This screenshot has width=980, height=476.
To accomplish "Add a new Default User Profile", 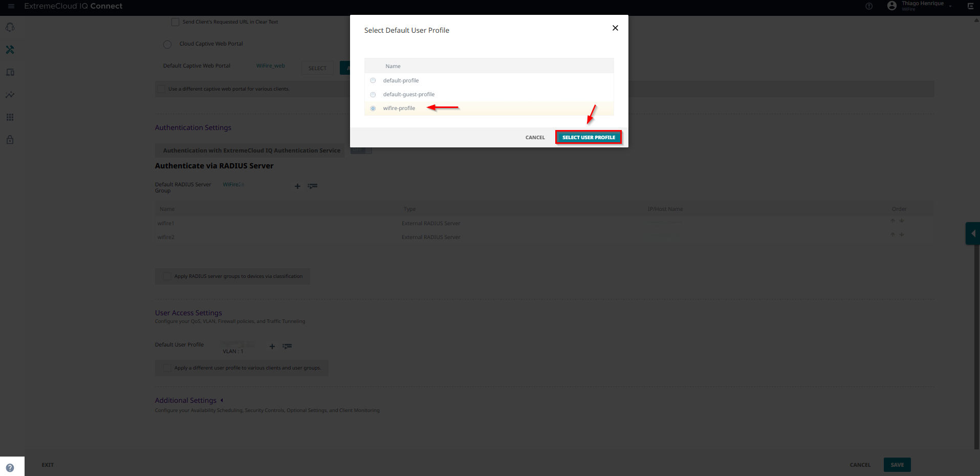I will pyautogui.click(x=272, y=347).
